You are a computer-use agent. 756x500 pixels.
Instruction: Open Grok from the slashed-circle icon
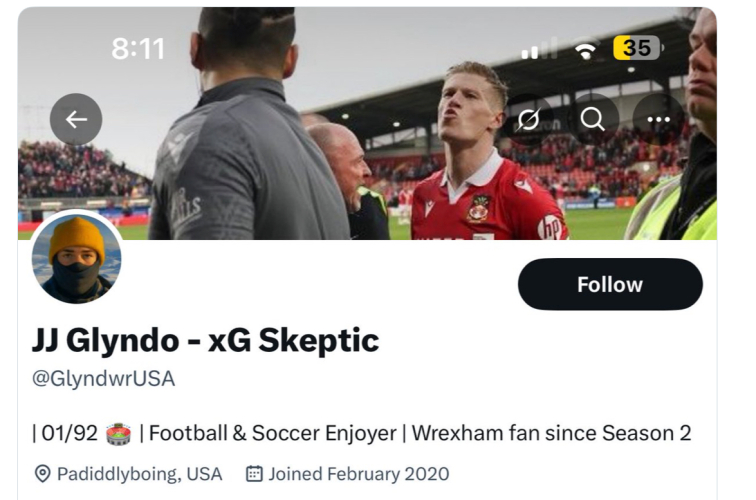pyautogui.click(x=526, y=120)
